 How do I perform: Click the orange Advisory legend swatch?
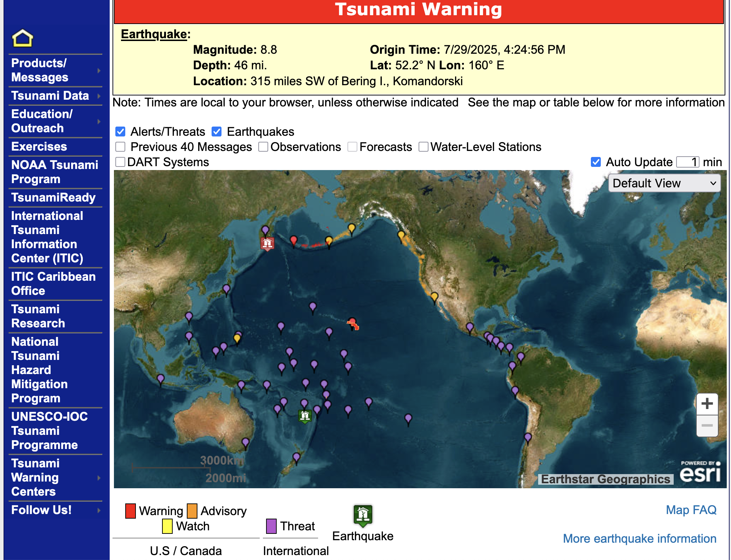click(x=192, y=511)
